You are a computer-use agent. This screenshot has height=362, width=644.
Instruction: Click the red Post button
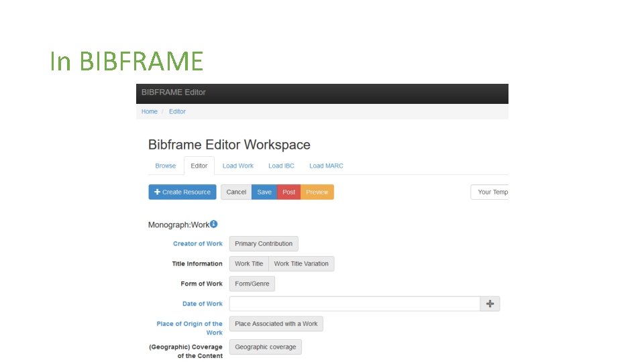pos(288,192)
